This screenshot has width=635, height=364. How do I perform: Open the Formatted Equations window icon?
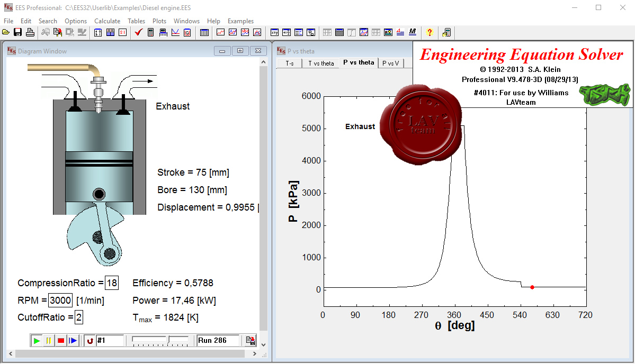(x=287, y=32)
